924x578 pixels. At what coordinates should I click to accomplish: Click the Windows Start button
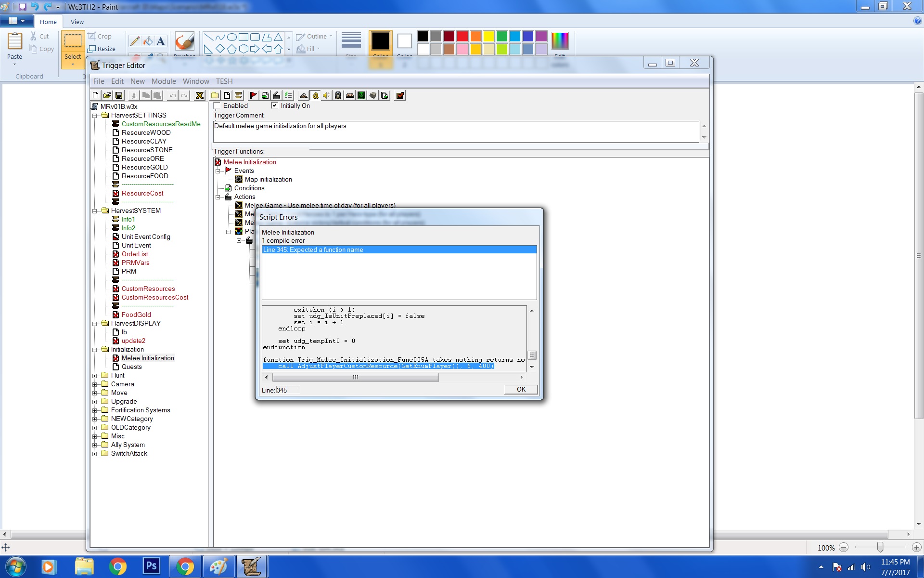pos(15,566)
